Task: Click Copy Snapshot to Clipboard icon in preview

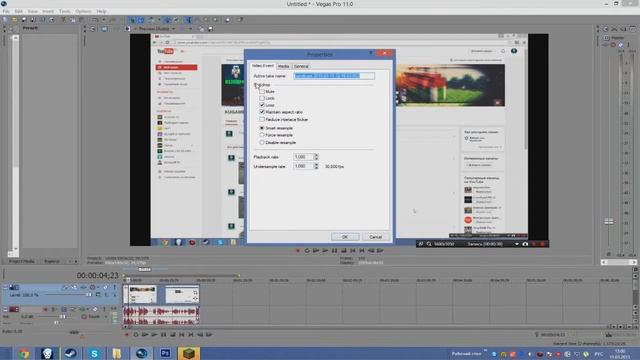Action: pos(201,29)
